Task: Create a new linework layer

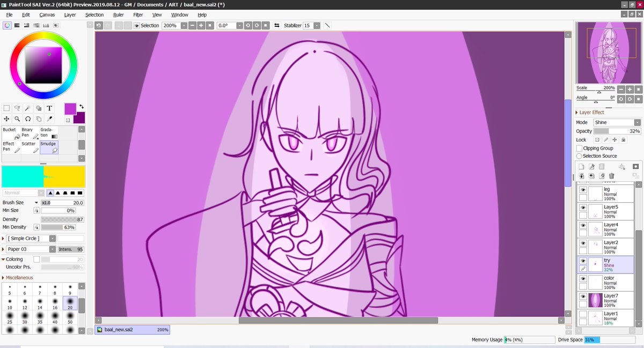Action: click(x=591, y=167)
